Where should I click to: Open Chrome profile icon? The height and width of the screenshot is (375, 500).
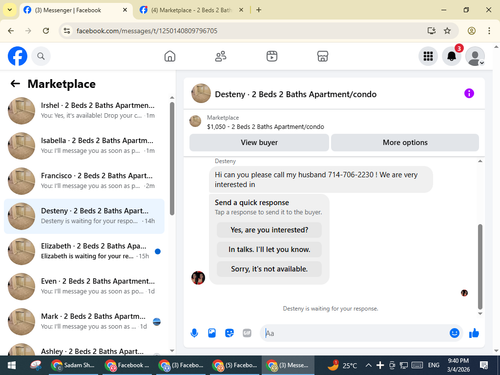471,31
